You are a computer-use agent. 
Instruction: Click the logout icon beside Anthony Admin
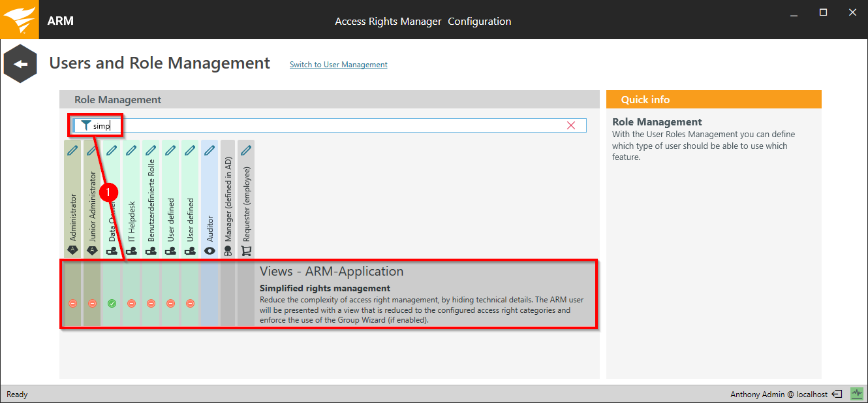coord(837,394)
